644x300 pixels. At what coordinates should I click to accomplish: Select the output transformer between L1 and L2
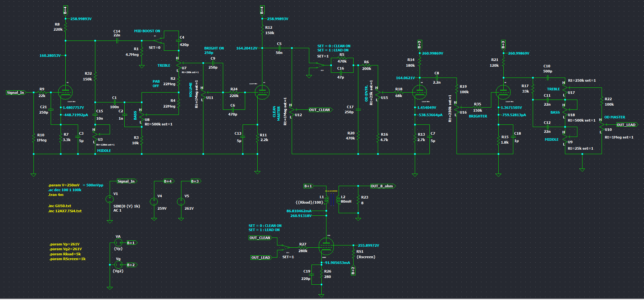point(332,200)
